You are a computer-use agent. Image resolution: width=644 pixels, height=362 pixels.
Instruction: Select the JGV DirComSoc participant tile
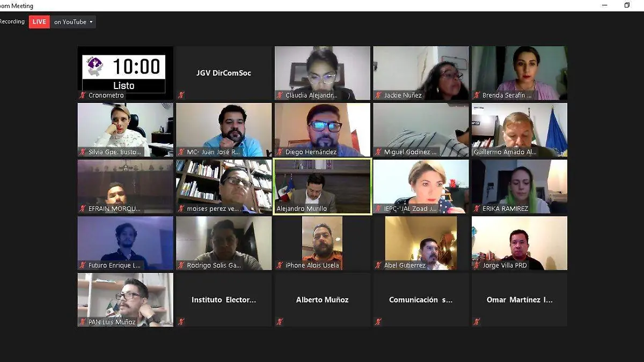tap(224, 73)
